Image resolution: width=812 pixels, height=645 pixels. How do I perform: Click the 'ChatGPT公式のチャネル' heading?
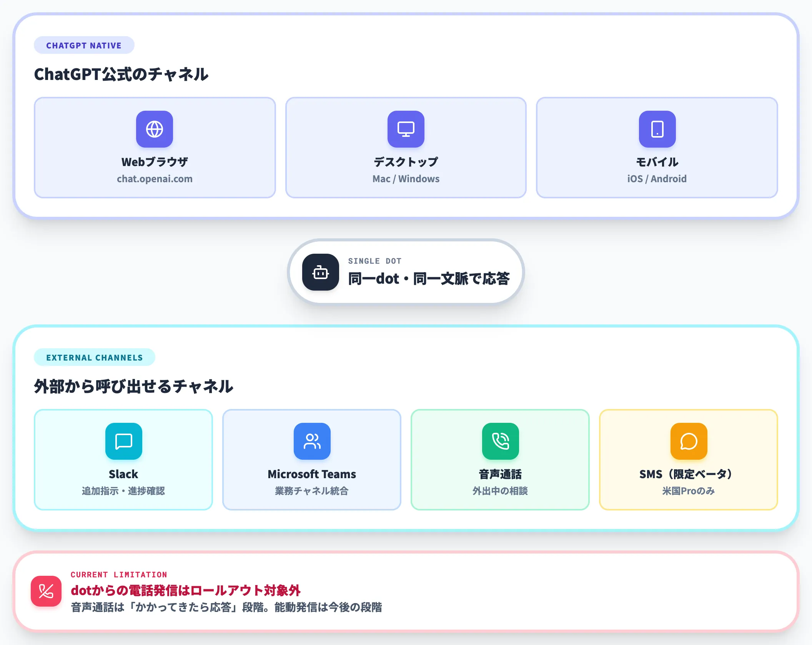(x=121, y=74)
